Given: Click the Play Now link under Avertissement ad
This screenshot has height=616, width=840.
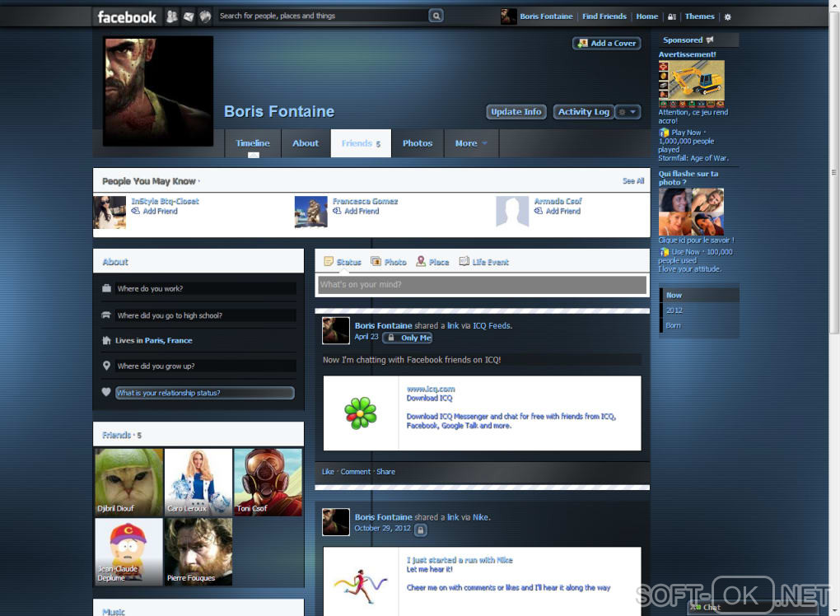Looking at the screenshot, I should click(686, 133).
